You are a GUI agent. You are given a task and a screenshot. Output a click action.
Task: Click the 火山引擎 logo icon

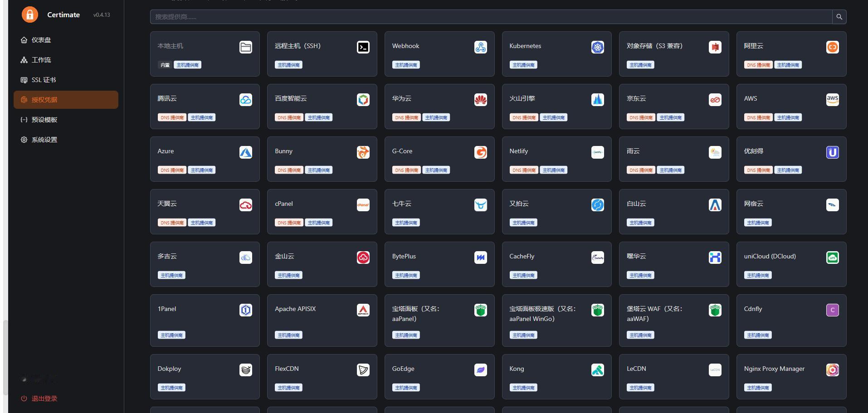click(598, 100)
